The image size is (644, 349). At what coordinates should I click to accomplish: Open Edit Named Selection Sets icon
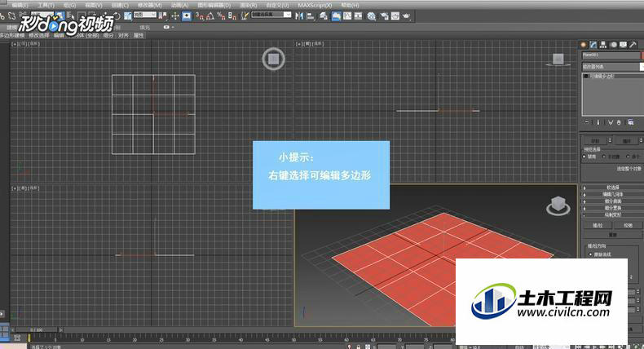click(x=245, y=16)
